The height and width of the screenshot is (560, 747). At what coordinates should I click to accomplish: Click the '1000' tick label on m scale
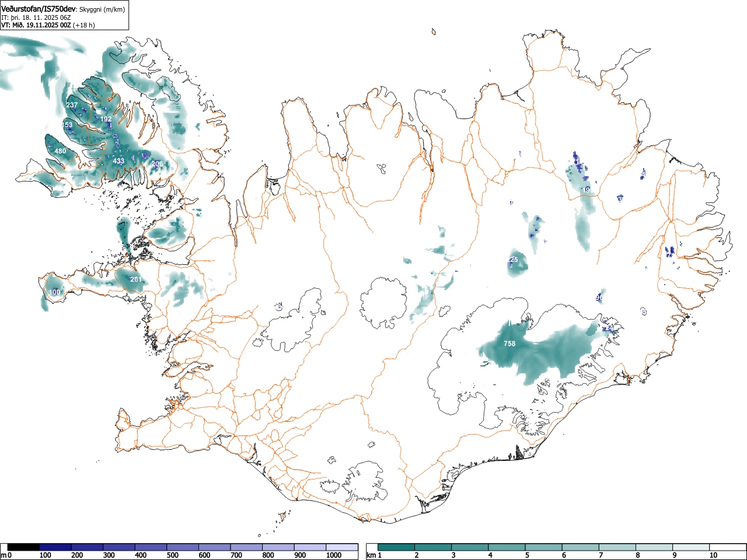click(334, 555)
